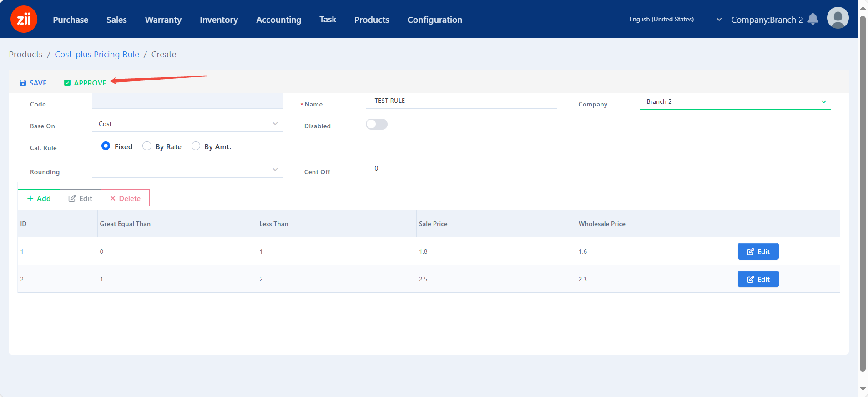Delete the selected rule row

125,198
